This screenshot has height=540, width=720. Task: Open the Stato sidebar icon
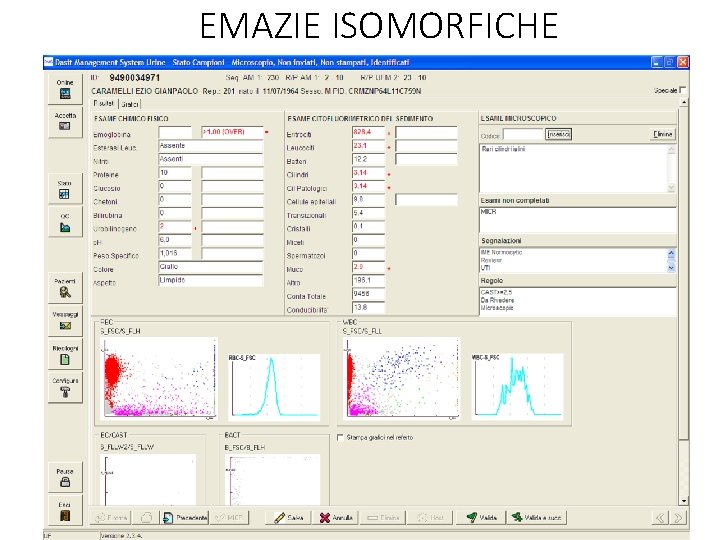pos(65,189)
